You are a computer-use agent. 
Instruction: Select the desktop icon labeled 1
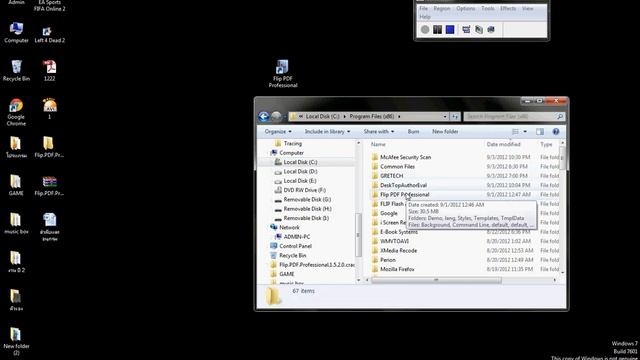point(49,109)
